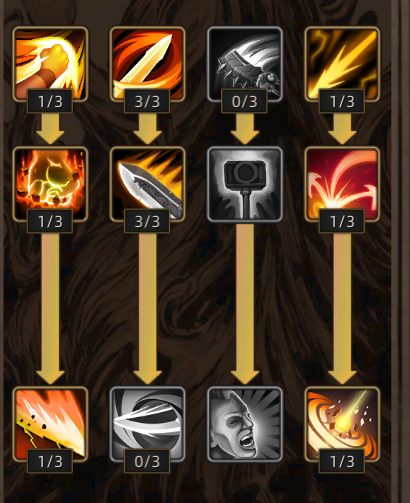The height and width of the screenshot is (503, 410).
Task: Click the long arrow below the hammer skill
Action: (x=245, y=304)
